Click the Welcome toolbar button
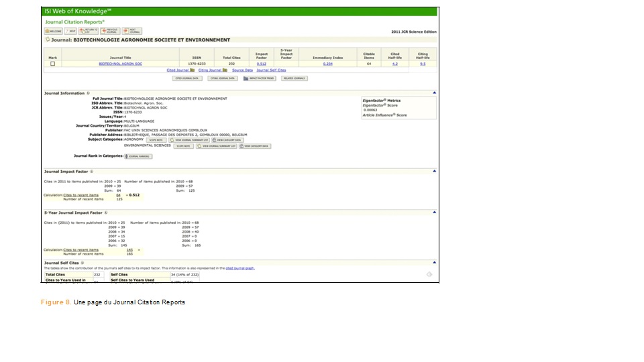The image size is (644, 362). (x=54, y=32)
